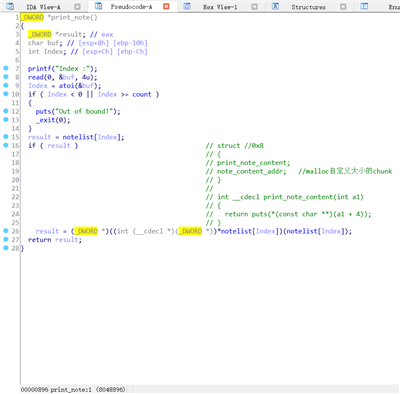
Task: Click the status bar address text
Action: tap(73, 389)
